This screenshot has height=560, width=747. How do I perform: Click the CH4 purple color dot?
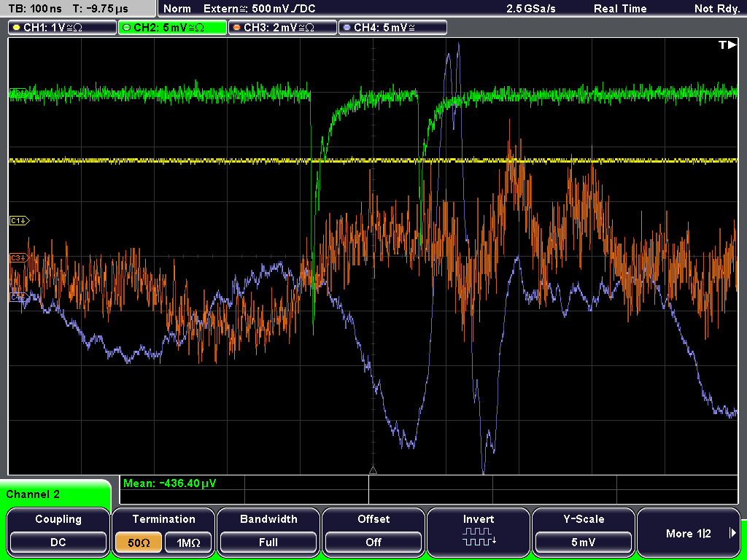tap(347, 28)
